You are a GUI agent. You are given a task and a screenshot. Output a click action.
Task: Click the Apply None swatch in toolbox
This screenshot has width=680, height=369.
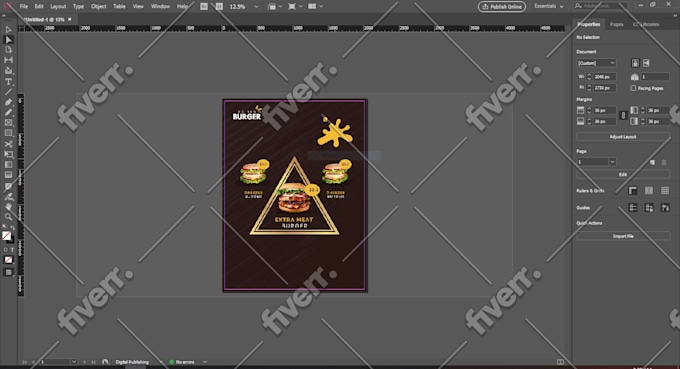pyautogui.click(x=8, y=260)
